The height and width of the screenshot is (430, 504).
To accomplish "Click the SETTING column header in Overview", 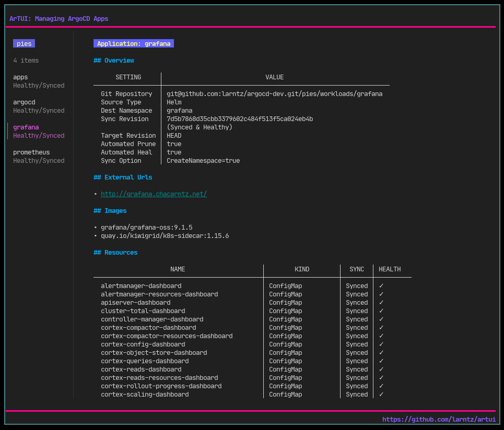I will (x=128, y=77).
